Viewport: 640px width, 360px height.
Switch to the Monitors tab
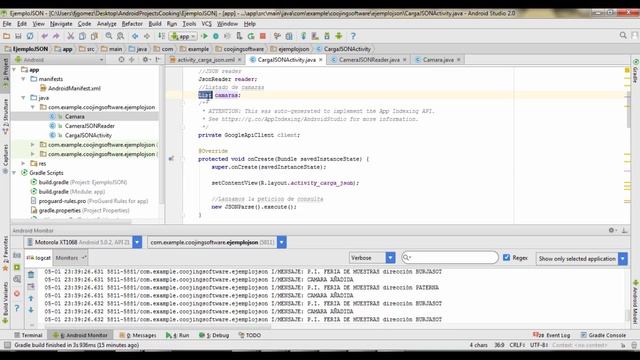(71, 258)
